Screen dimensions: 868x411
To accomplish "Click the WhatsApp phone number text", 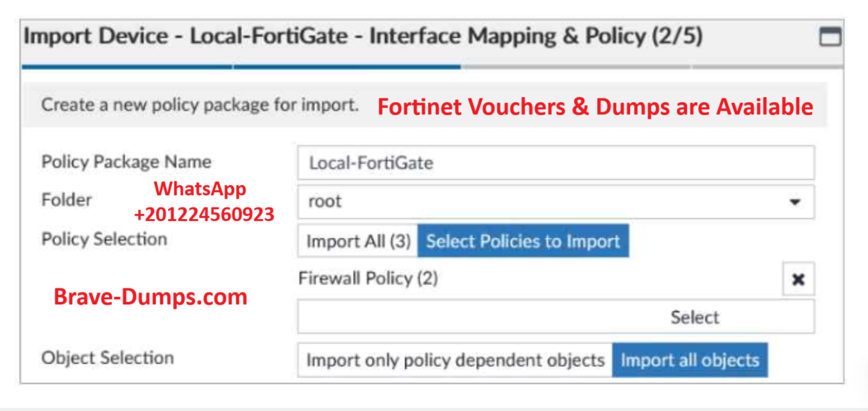I will coord(204,214).
